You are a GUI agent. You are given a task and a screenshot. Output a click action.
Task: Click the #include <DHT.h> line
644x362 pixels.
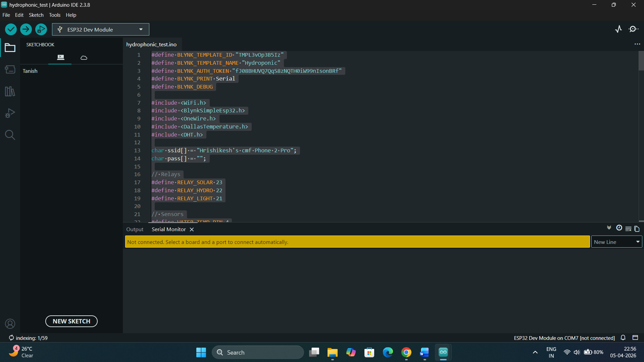(x=177, y=135)
